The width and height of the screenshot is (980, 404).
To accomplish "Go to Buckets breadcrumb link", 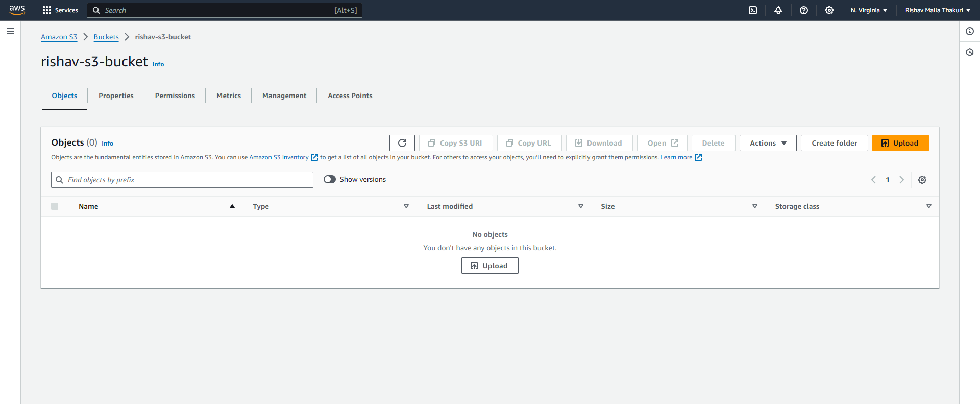I will 106,37.
